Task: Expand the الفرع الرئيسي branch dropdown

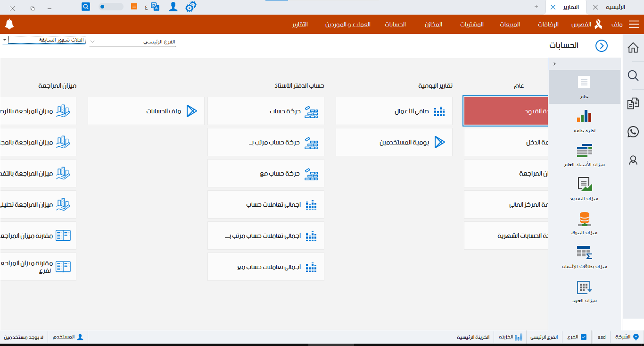Action: [93, 42]
